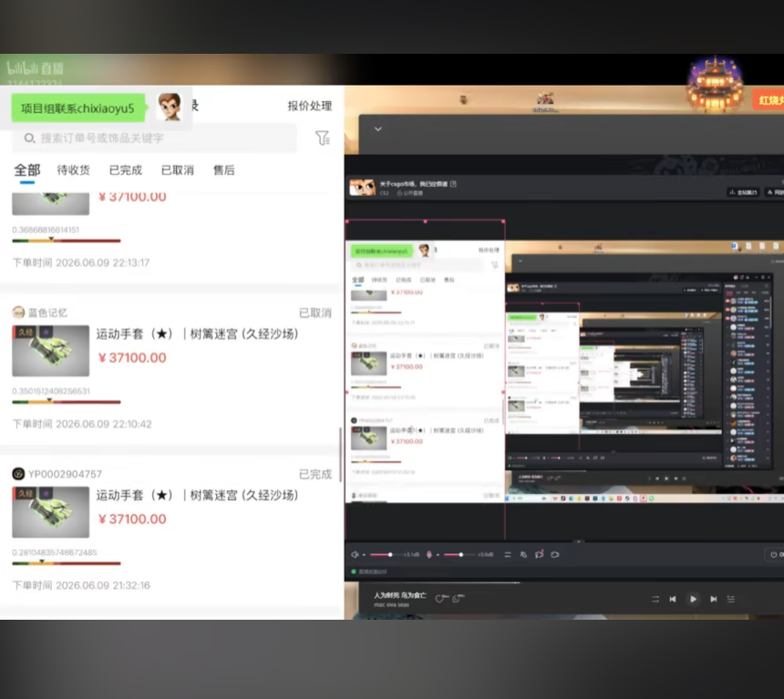Click the icon with the red notification dot
This screenshot has height=699, width=784.
539,554
